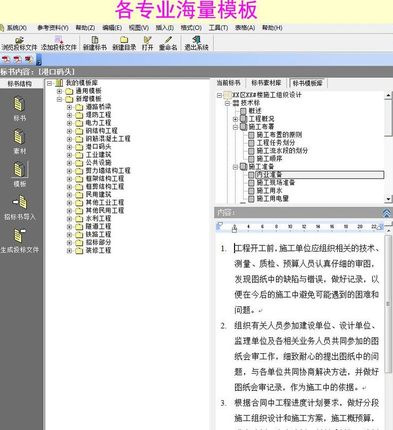Open the 模板 sidebar icon
This screenshot has width=393, height=430.
[x=19, y=169]
